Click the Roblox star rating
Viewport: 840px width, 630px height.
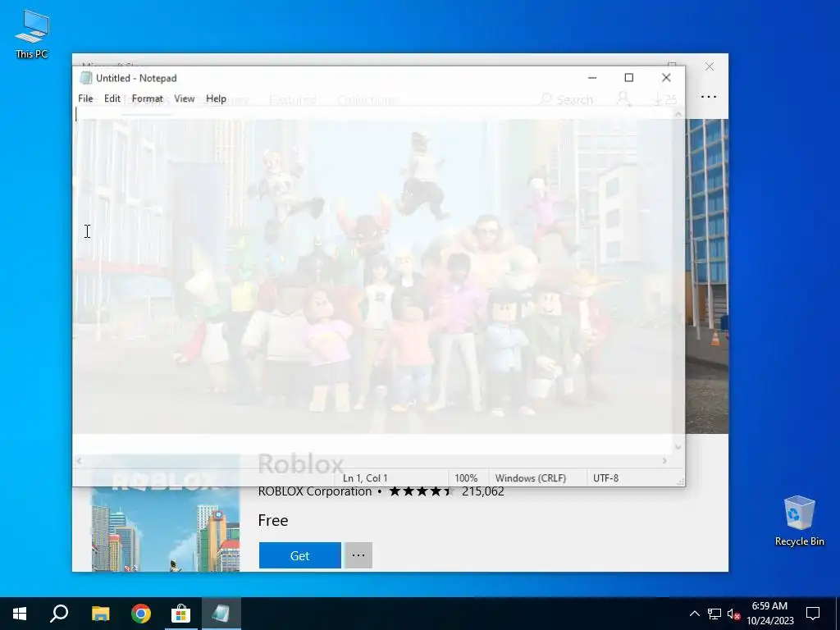422,491
